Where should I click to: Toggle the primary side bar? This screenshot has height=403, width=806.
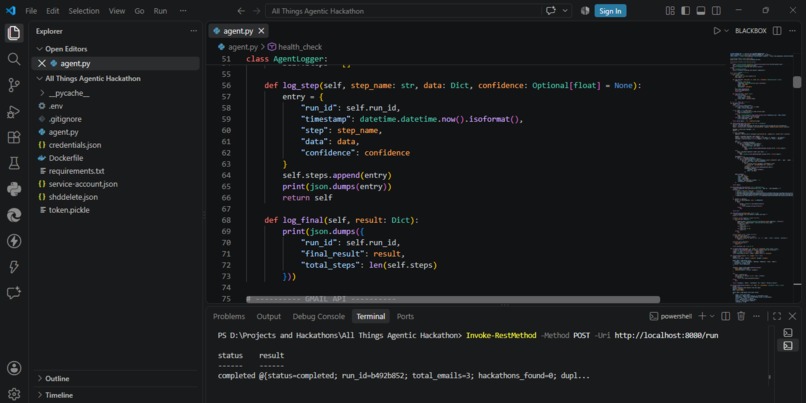(685, 11)
